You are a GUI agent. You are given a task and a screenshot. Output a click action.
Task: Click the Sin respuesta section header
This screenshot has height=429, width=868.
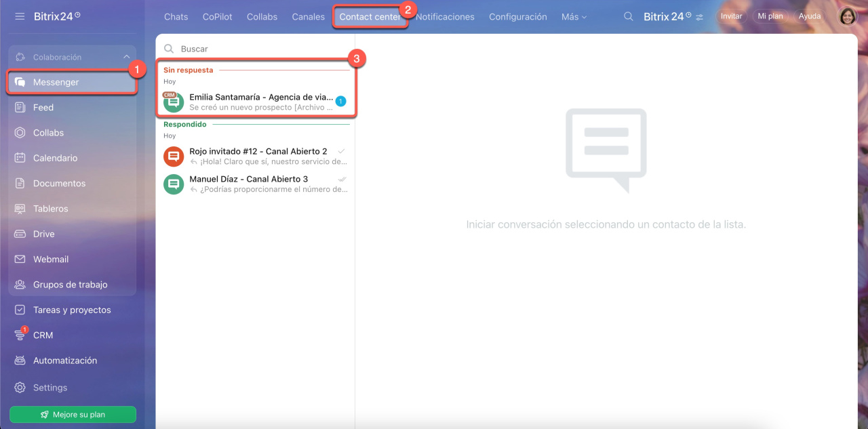click(x=188, y=70)
